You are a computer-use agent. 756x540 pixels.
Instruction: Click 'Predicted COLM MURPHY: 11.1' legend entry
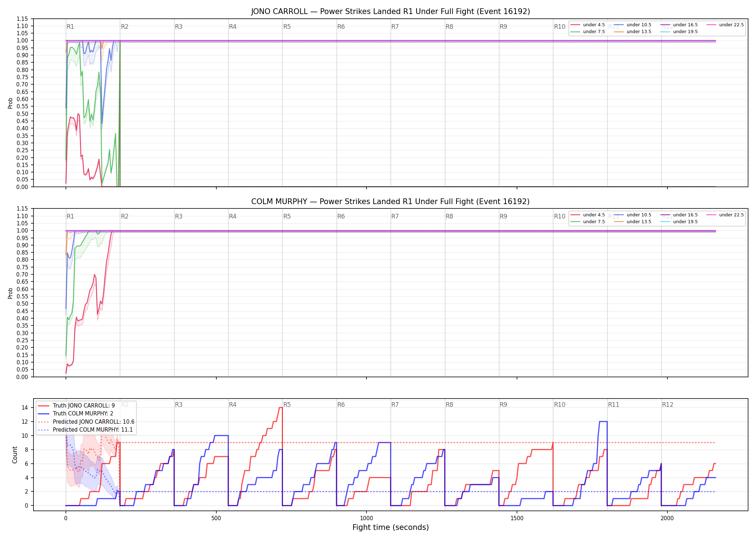click(x=85, y=429)
